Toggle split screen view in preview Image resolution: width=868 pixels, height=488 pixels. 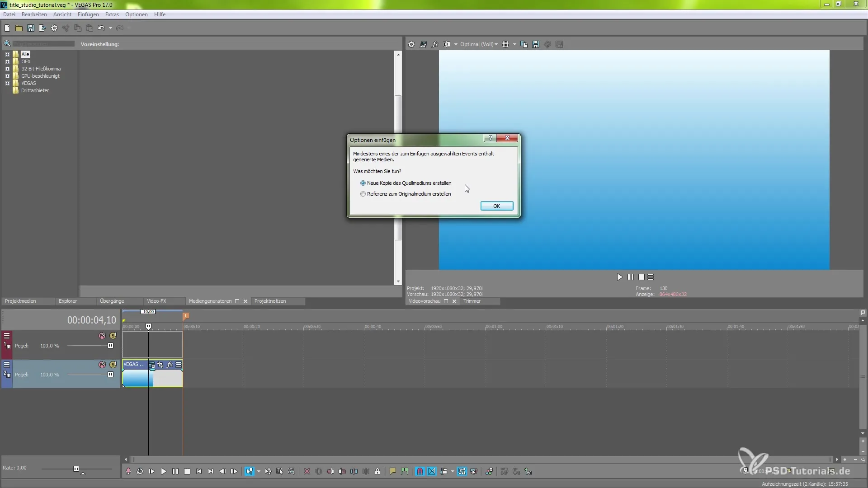point(447,44)
